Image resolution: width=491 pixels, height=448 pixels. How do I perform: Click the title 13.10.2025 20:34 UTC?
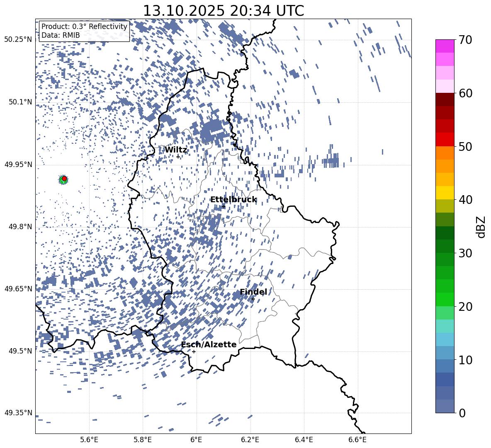pyautogui.click(x=223, y=11)
